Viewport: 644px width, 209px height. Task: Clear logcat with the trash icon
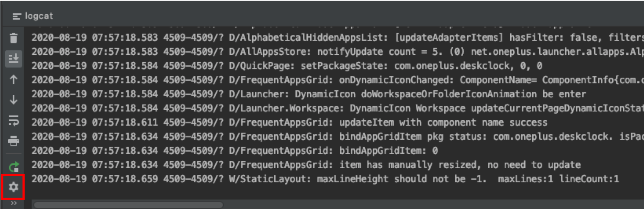[14, 38]
